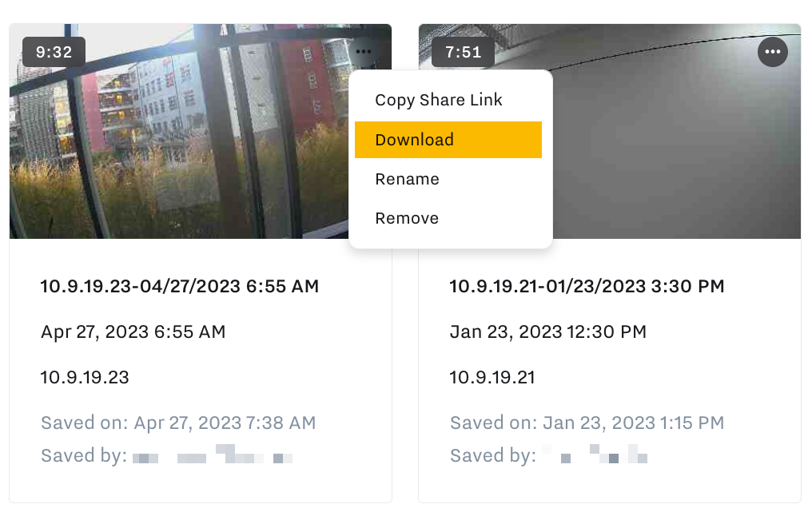Click Saved on Jan 23, 2023 1:15 PM
This screenshot has height=516, width=812.
587,423
